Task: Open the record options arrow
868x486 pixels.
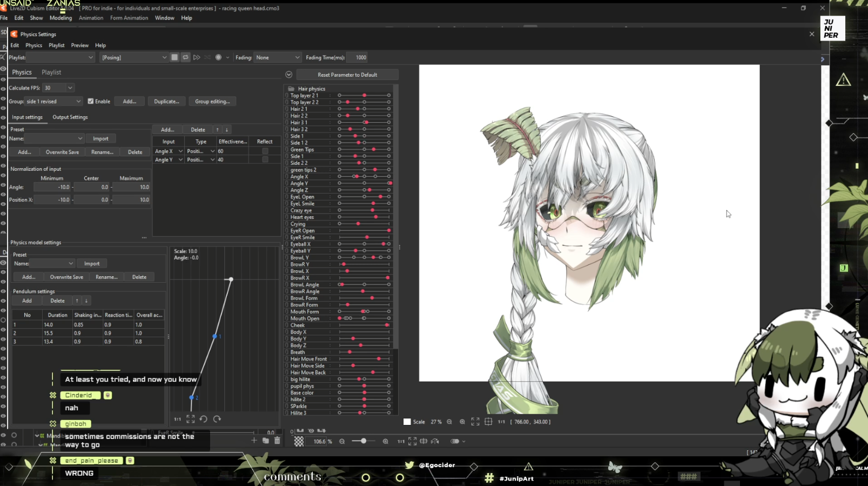Action: click(x=227, y=57)
